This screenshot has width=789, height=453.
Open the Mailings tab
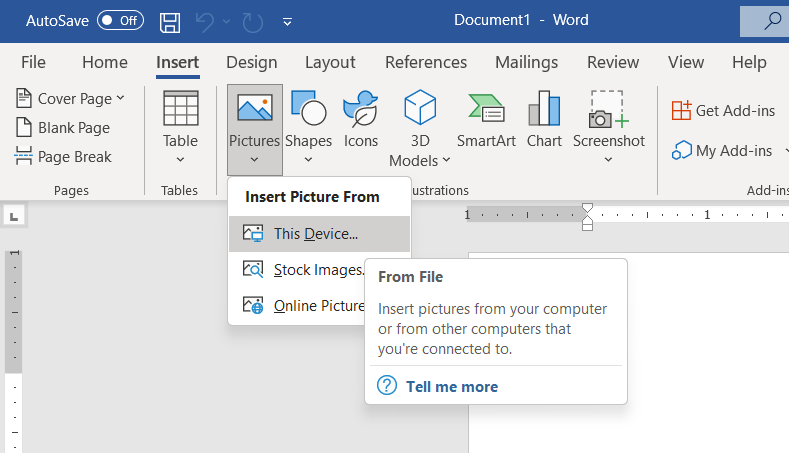pos(526,62)
